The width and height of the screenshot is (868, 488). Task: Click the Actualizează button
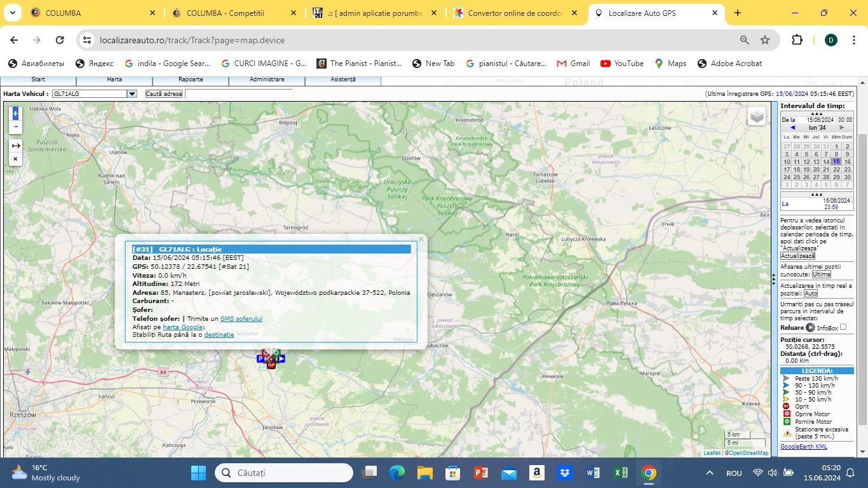point(797,255)
